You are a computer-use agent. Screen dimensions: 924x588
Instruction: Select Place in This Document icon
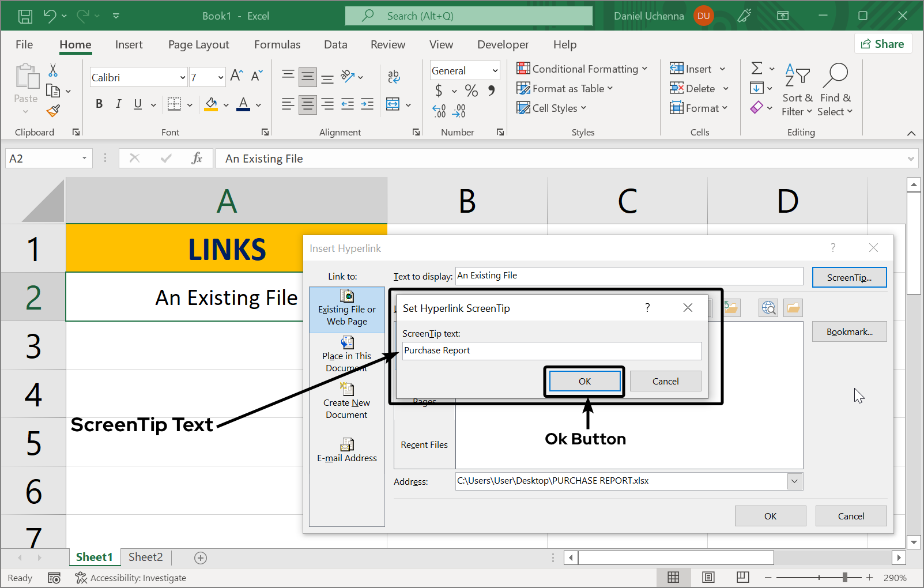click(x=346, y=342)
